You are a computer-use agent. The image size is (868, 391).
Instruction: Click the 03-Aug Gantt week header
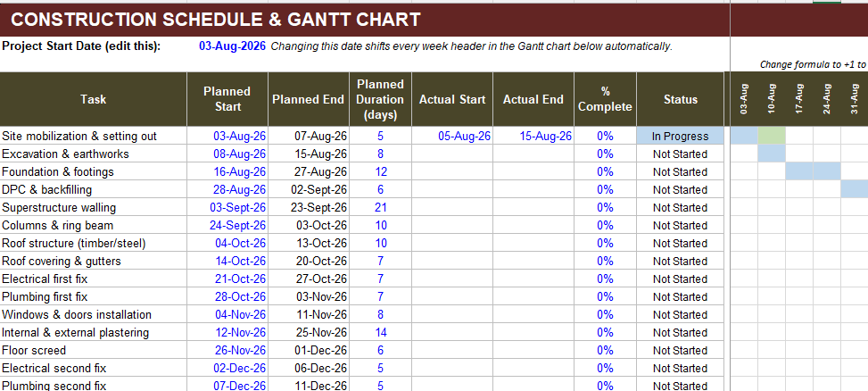744,100
